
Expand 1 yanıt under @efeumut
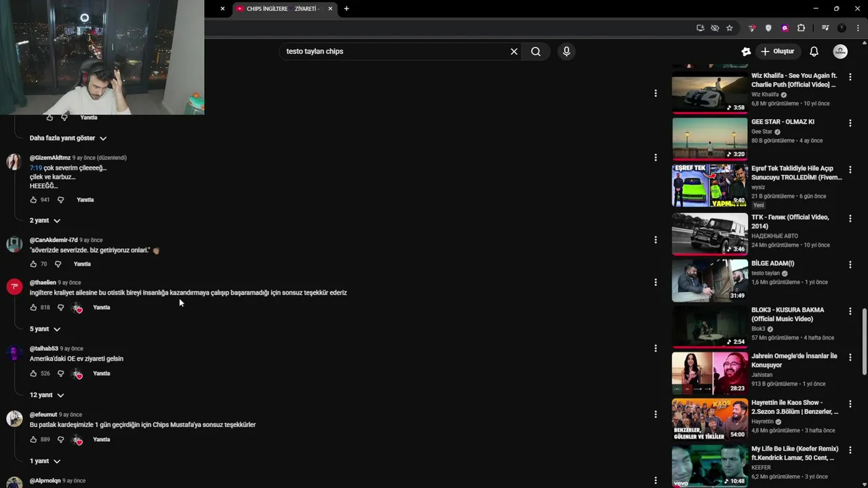pos(45,462)
